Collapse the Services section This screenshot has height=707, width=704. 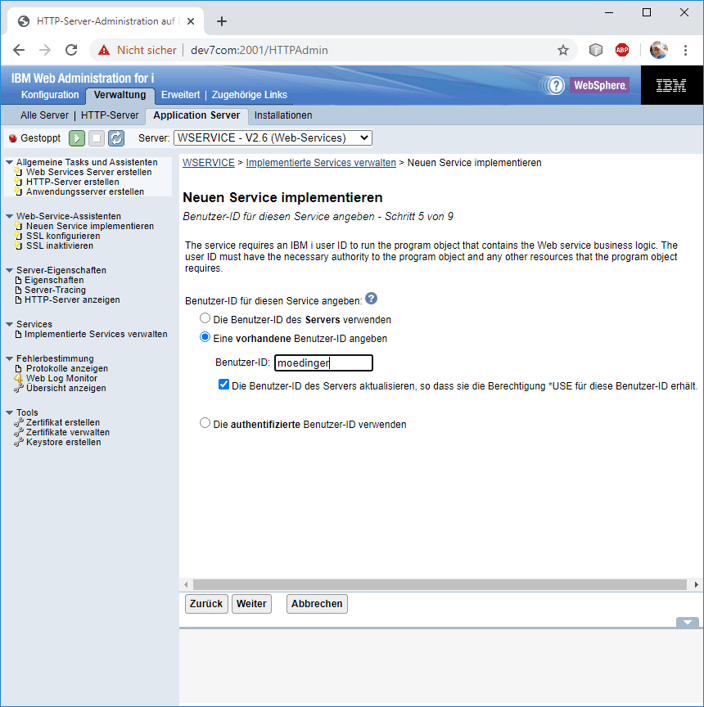(9, 324)
